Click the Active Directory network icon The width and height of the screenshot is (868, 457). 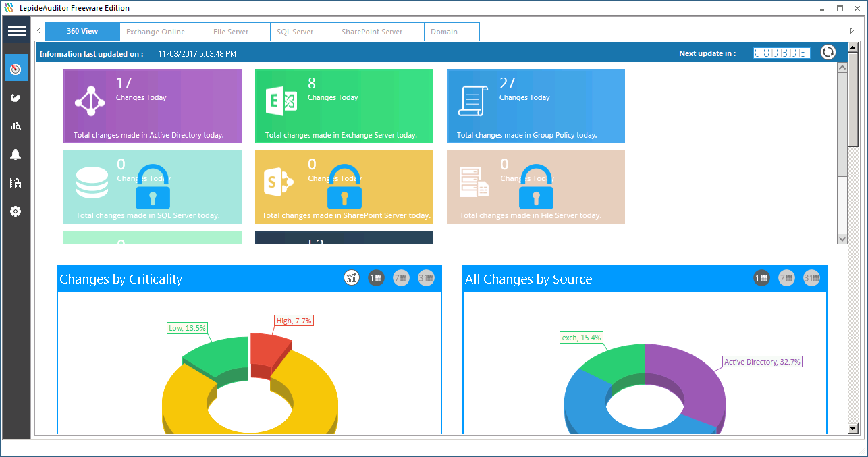pyautogui.click(x=90, y=101)
